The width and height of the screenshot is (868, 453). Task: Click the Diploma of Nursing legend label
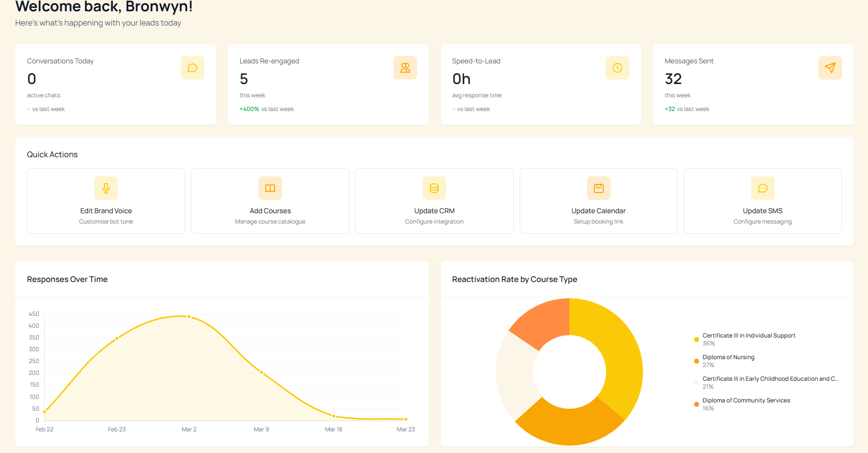[x=728, y=357]
